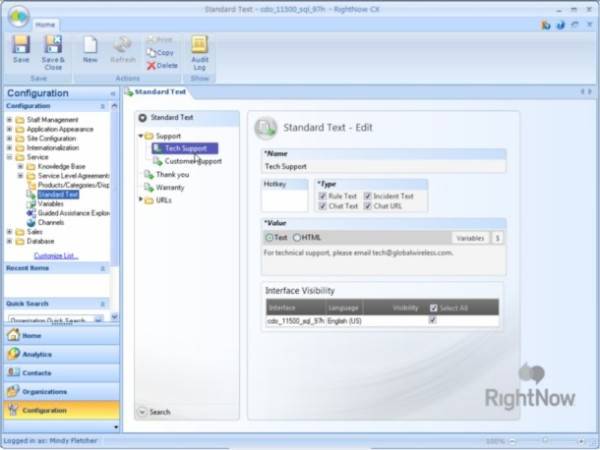Select the Standard Text document tab

click(x=157, y=92)
